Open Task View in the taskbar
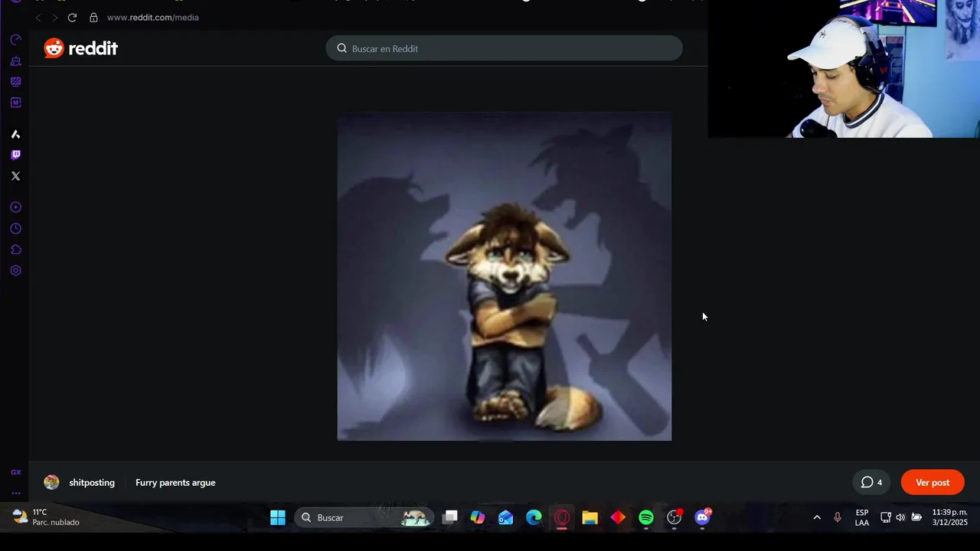Viewport: 980px width, 551px height. coord(450,518)
